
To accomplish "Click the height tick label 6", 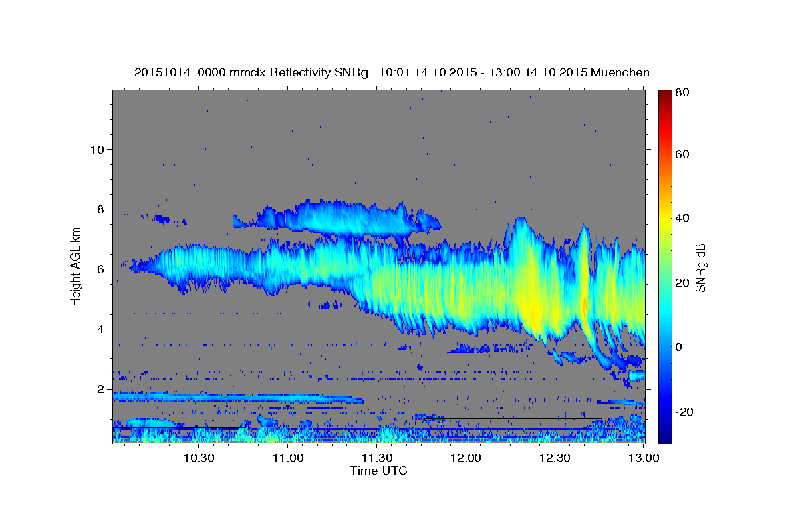I will click(101, 269).
